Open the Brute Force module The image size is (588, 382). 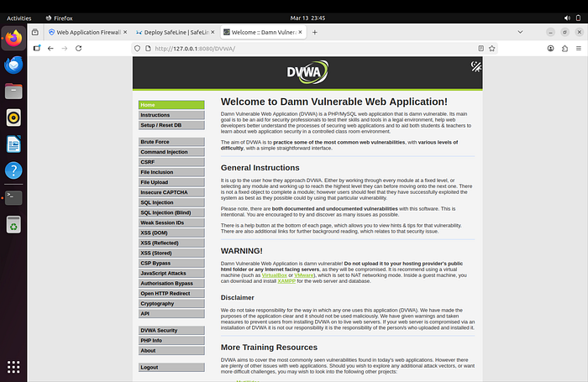(171, 142)
